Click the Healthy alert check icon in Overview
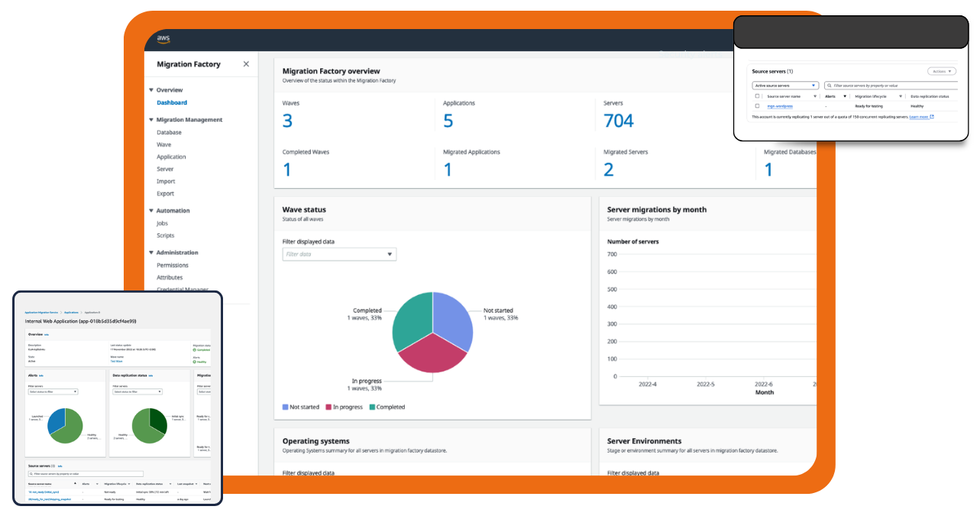The width and height of the screenshot is (980, 516). point(194,362)
